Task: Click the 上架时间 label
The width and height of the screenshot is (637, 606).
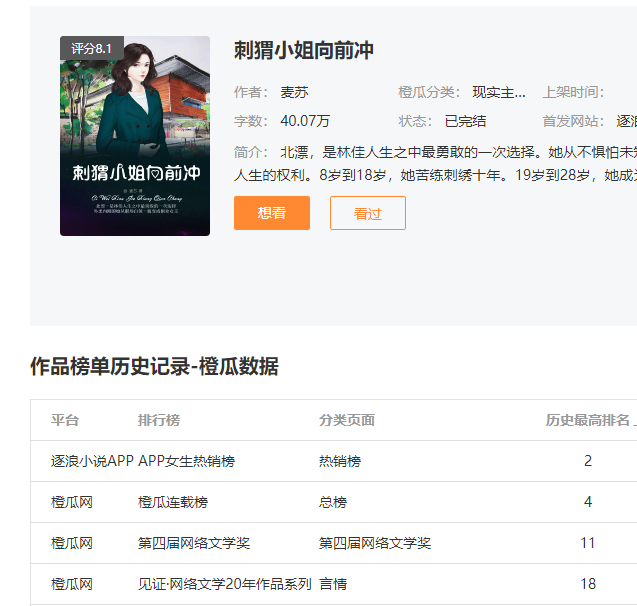Action: [573, 92]
